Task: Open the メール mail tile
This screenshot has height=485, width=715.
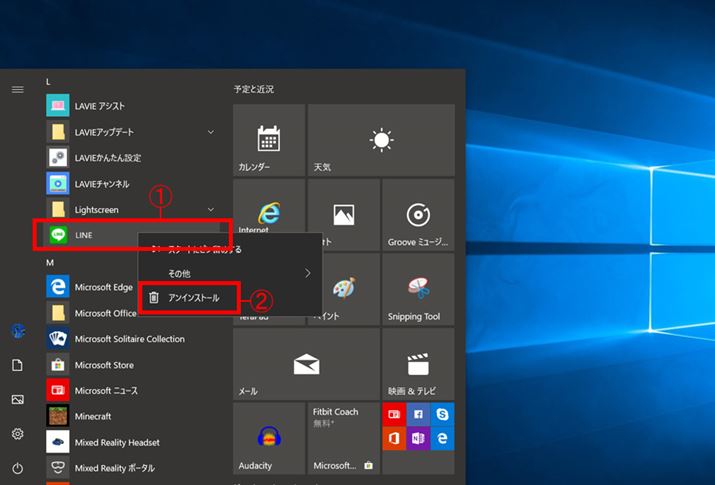Action: 305,364
